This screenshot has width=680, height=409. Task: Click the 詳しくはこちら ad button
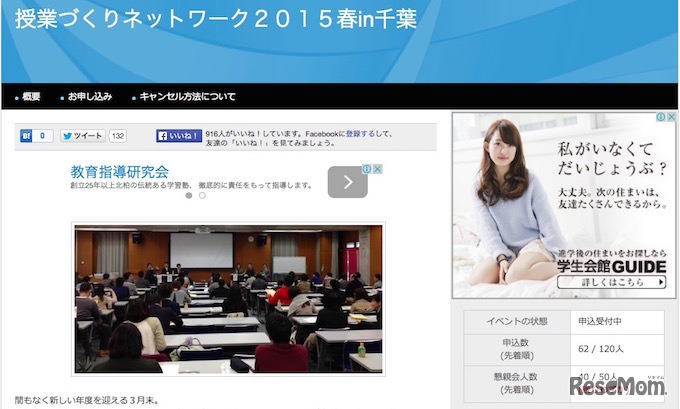tap(612, 282)
